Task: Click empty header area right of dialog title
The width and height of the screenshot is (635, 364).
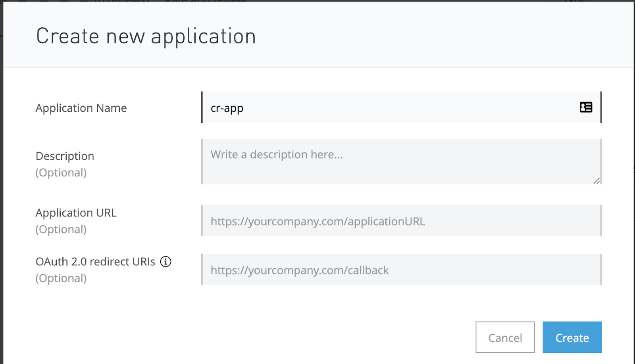Action: pyautogui.click(x=437, y=36)
